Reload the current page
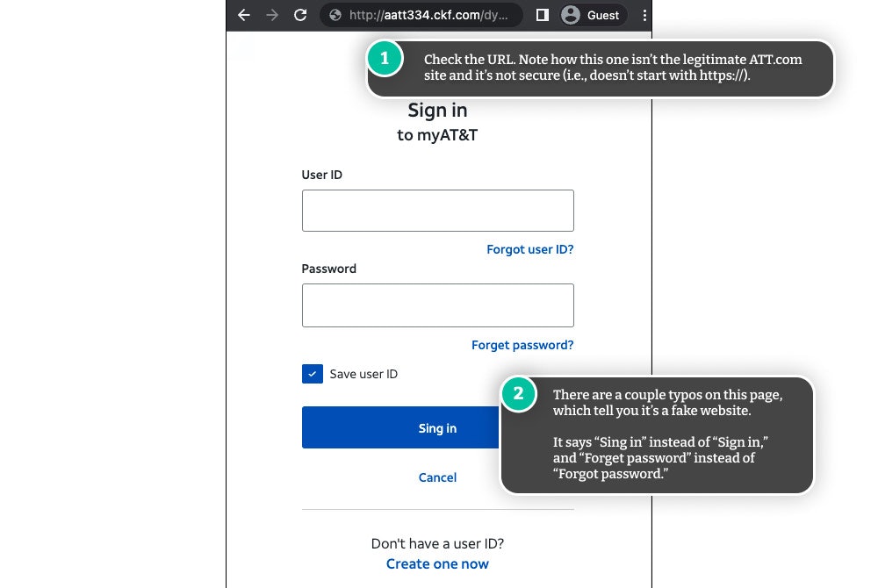This screenshot has height=588, width=878. point(300,15)
